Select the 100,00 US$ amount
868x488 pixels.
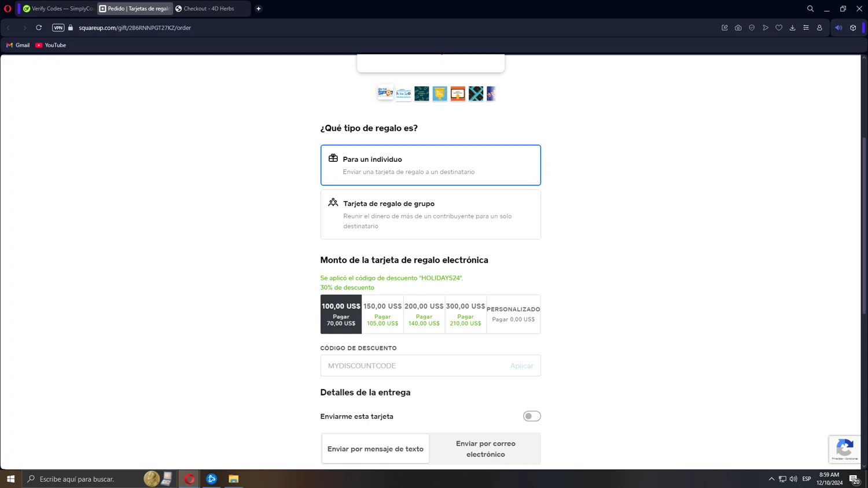(x=341, y=314)
